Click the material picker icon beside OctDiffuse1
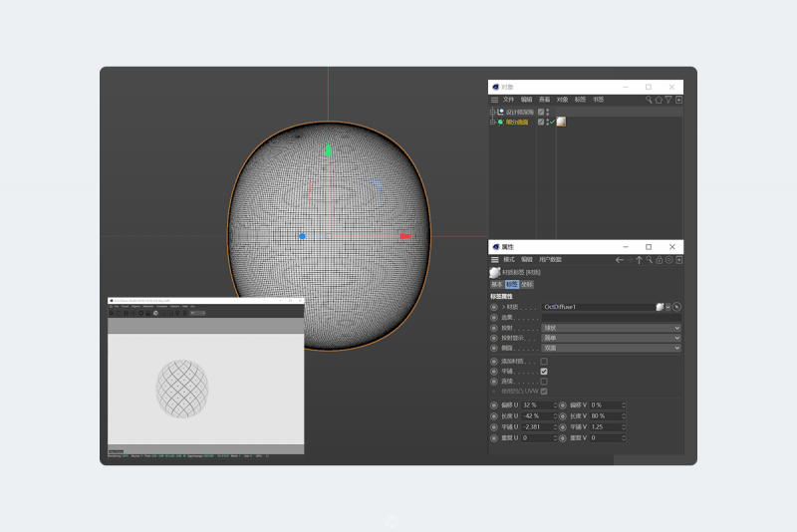Screen dimensions: 797x532 (676, 307)
